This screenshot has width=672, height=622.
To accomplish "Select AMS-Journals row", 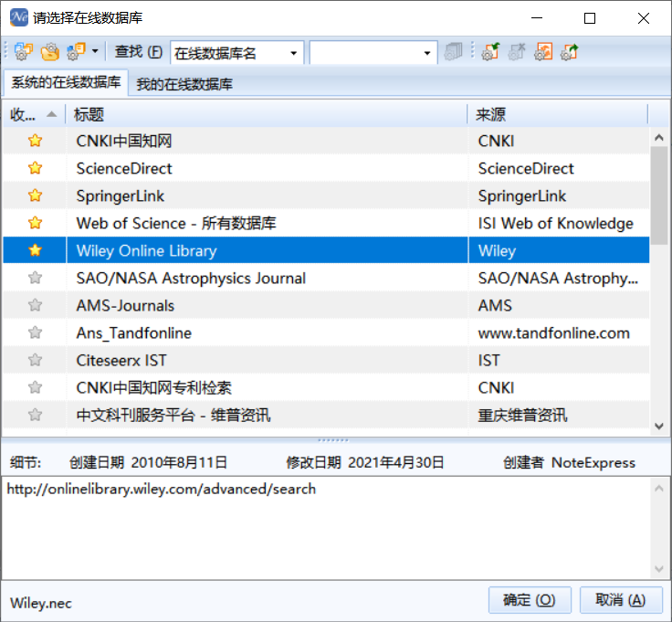I will coord(326,305).
